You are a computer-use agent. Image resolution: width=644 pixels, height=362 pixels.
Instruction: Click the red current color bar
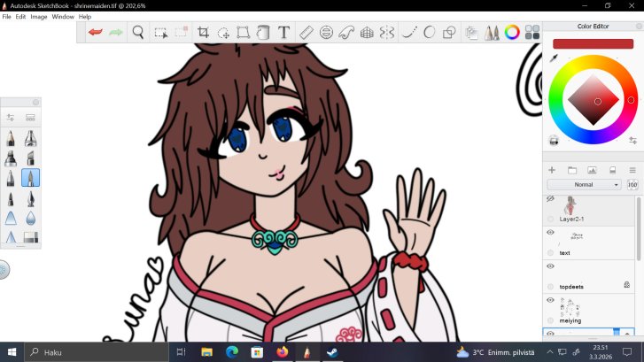(593, 43)
